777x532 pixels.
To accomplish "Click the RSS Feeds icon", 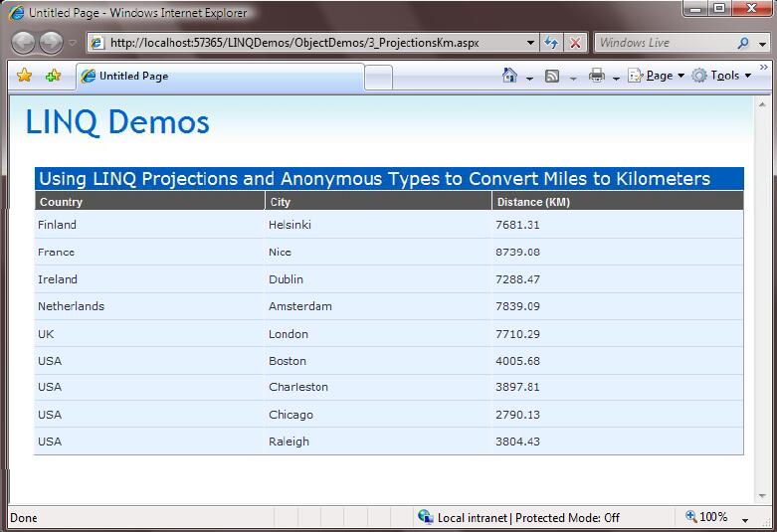I will point(552,76).
